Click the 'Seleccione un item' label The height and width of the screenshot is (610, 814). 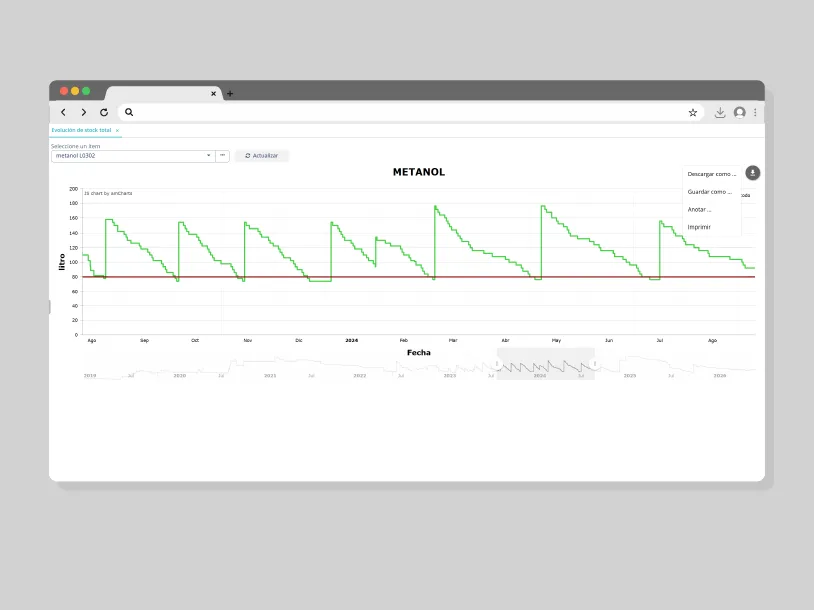pyautogui.click(x=75, y=146)
